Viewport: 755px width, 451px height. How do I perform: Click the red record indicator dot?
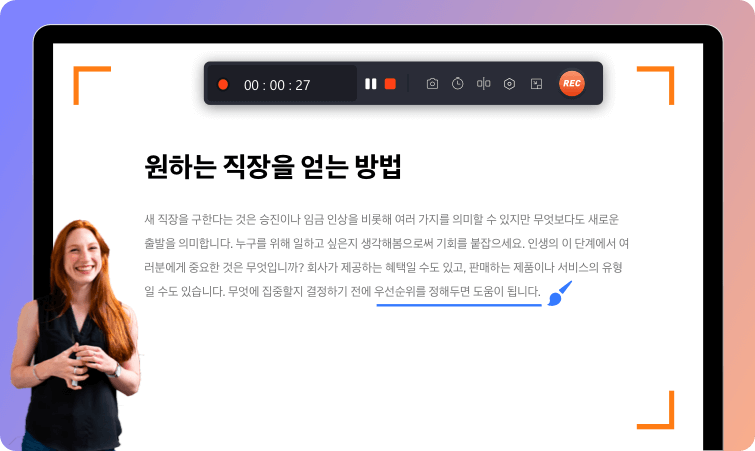(223, 85)
